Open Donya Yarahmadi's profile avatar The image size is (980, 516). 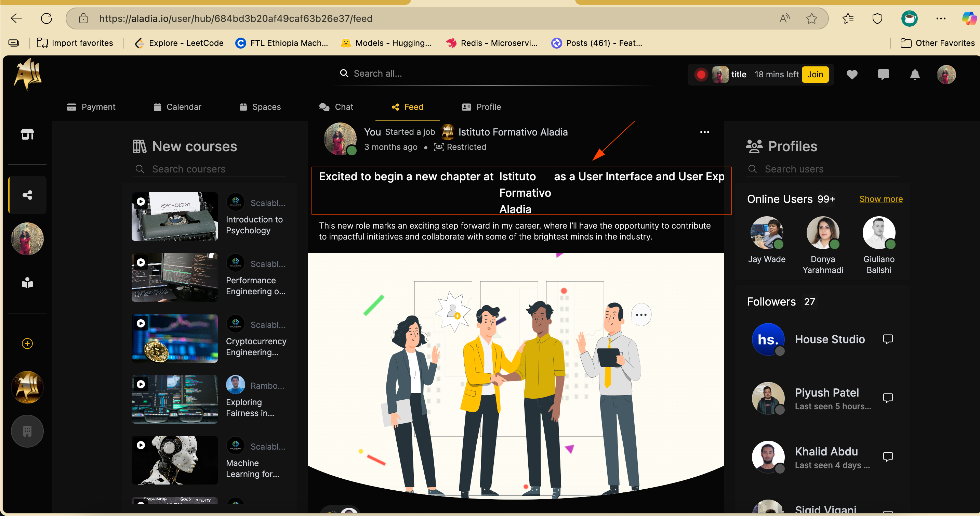click(x=822, y=233)
